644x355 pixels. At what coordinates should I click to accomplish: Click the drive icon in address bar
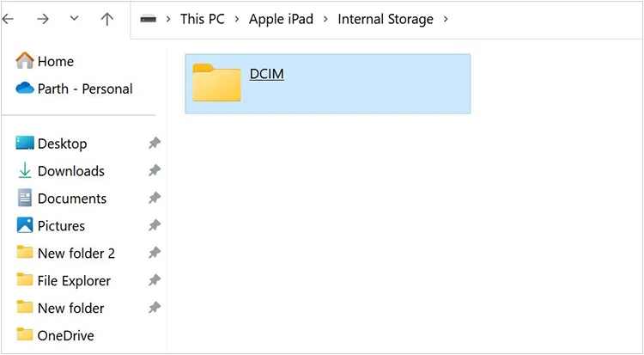point(149,19)
